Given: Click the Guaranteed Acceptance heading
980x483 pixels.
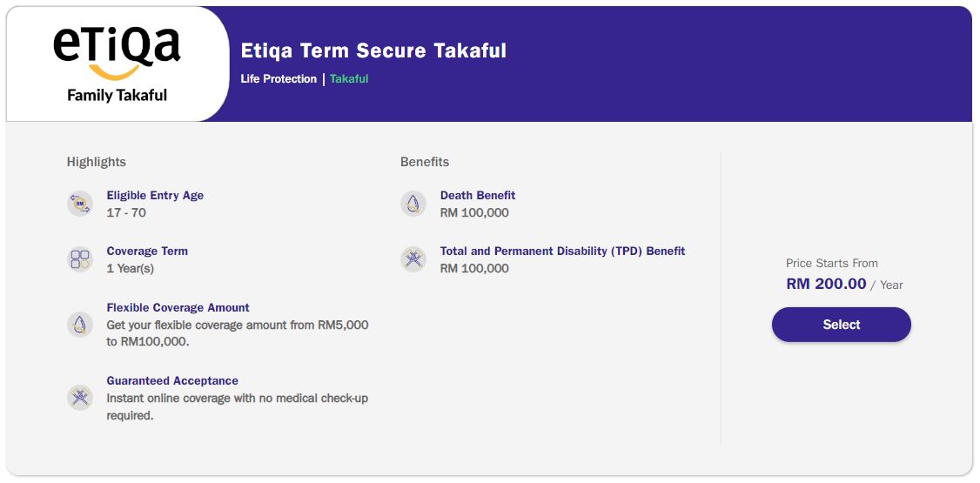Looking at the screenshot, I should (172, 381).
